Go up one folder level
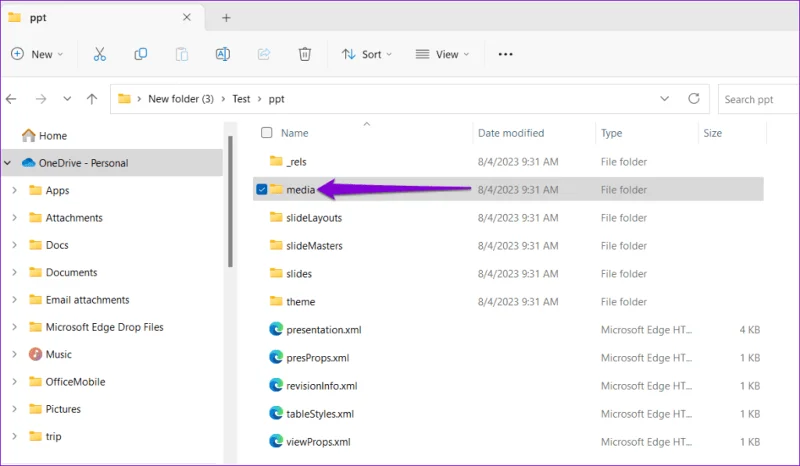Screen dimensions: 800x466 click(x=92, y=99)
